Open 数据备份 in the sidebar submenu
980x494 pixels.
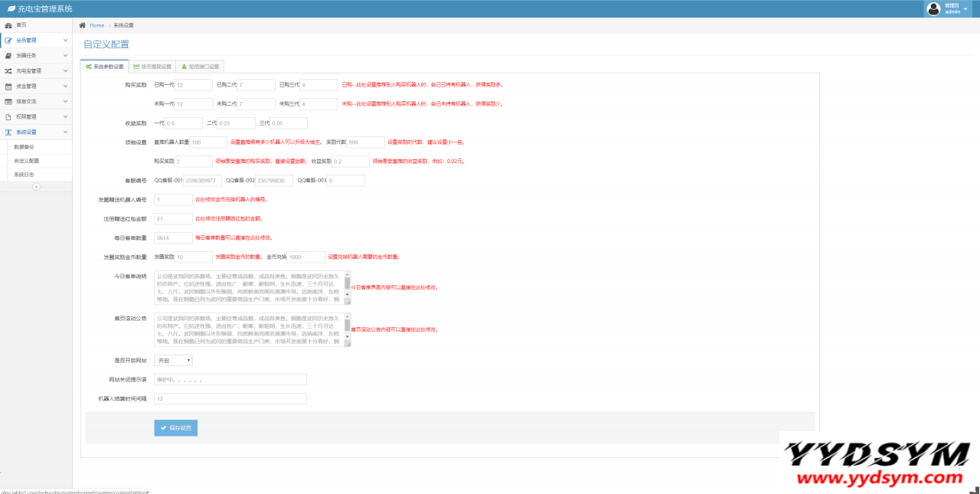24,146
